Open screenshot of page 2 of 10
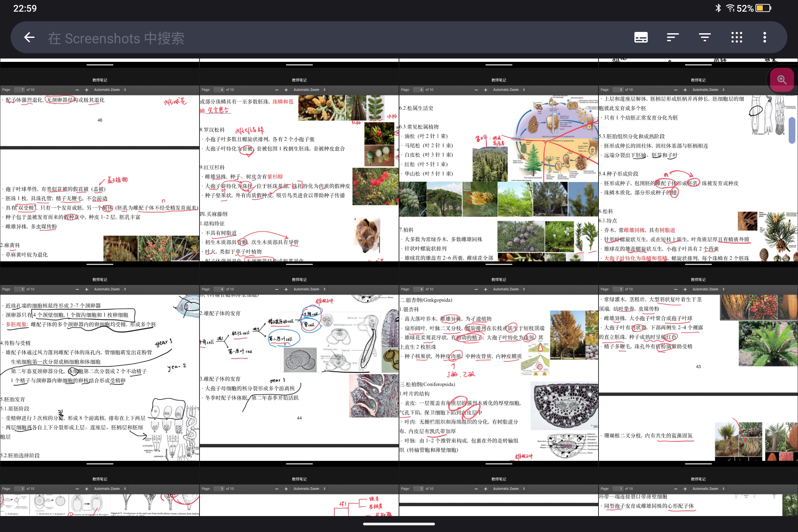The height and width of the screenshot is (532, 798). pyautogui.click(x=499, y=488)
